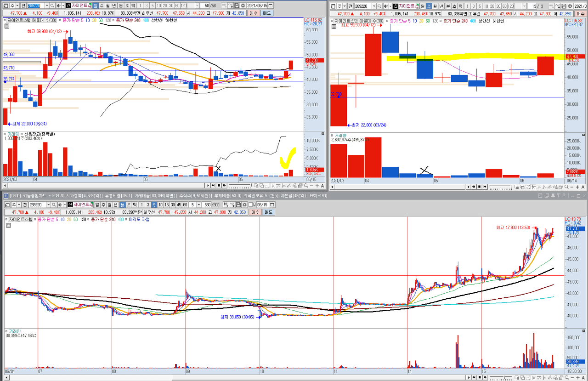Open stock code dropdown in bottom chart
This screenshot has width=588, height=381.
49,204
